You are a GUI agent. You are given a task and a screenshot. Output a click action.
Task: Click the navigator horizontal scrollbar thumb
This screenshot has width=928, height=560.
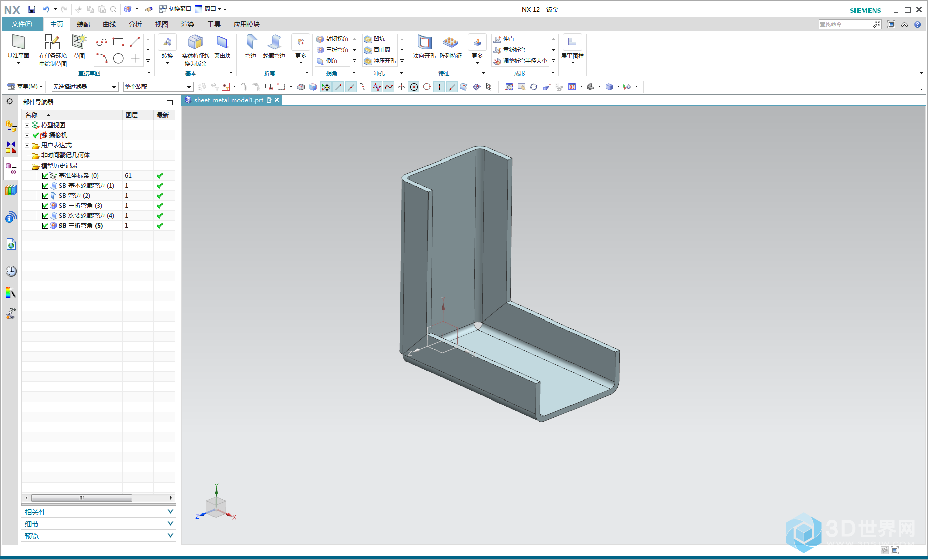(82, 498)
